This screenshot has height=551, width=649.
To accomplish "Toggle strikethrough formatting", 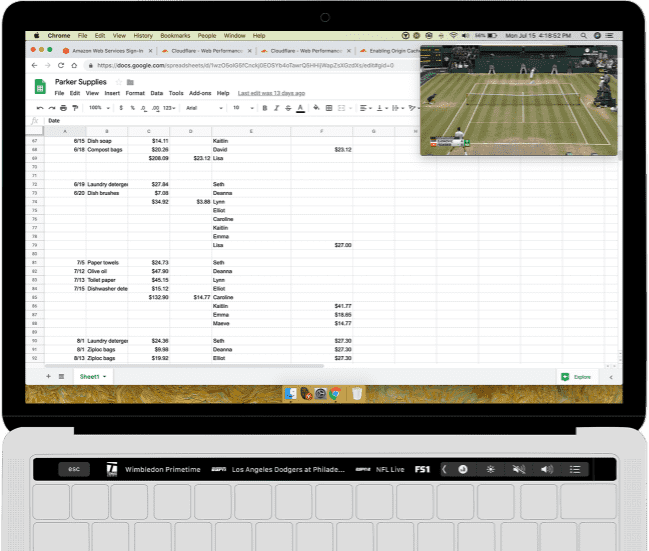I will [x=288, y=108].
